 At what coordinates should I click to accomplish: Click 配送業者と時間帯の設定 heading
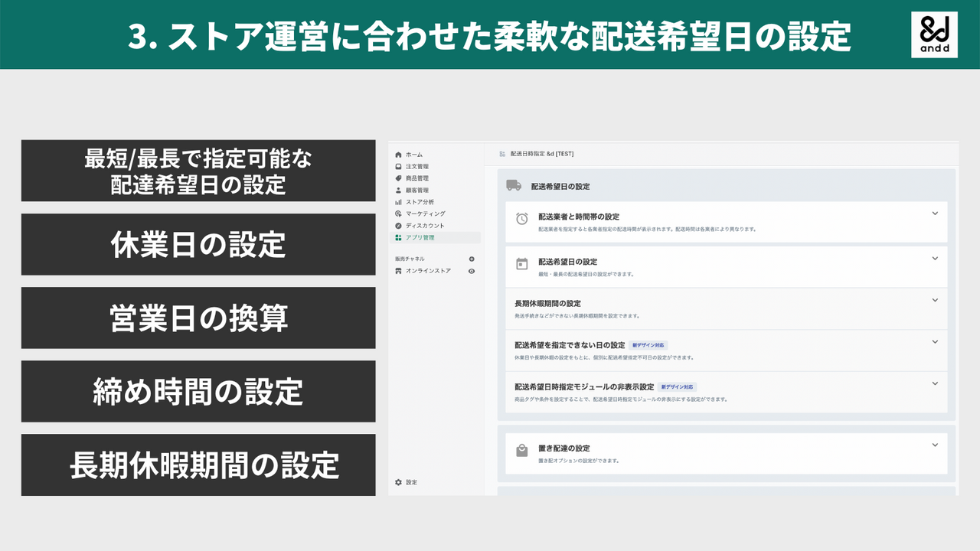point(579,217)
